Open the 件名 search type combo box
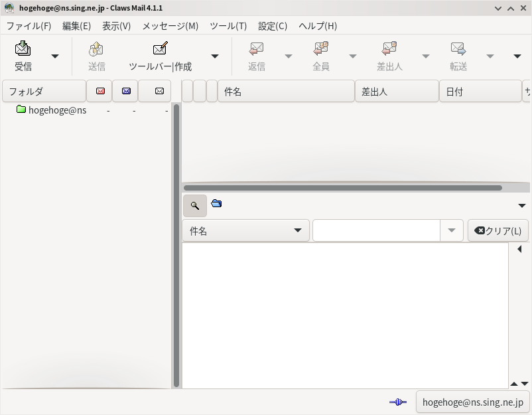Image resolution: width=532 pixels, height=415 pixels. pos(245,230)
